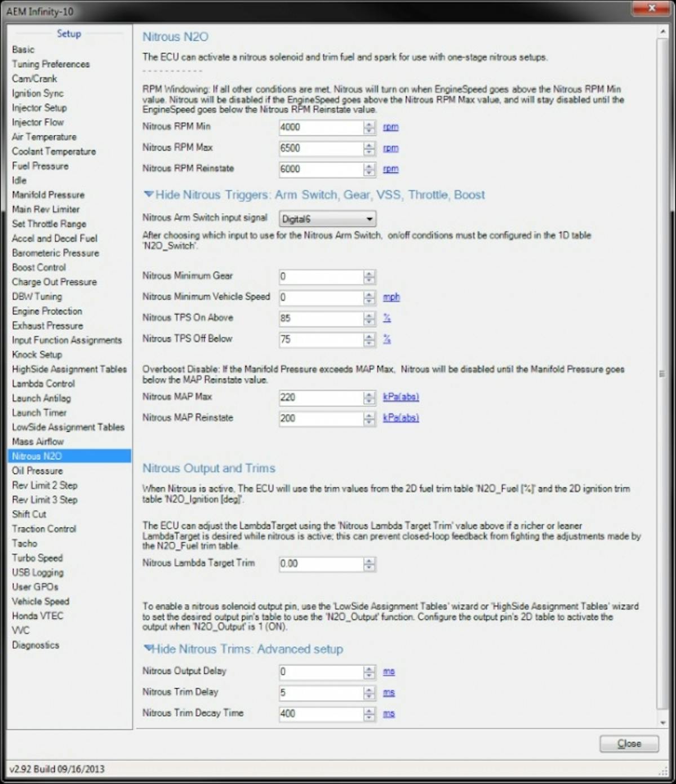This screenshot has width=676, height=784.
Task: Increment Nitrous RPM Max using its up arrow
Action: [369, 145]
